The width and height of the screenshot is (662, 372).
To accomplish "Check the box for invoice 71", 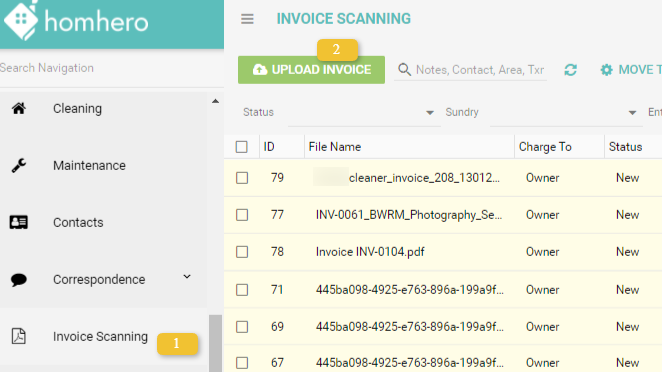I will pyautogui.click(x=242, y=290).
